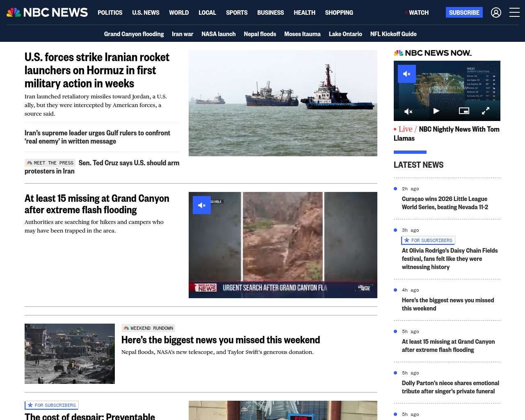Screen dimensions: 525x420
Task: Click the Watch live link
Action: pyautogui.click(x=417, y=13)
